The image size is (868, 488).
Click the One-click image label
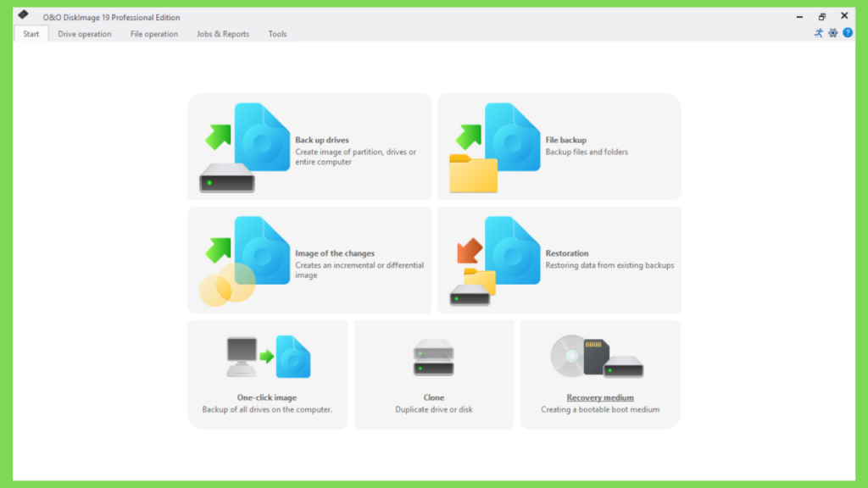[x=267, y=397]
